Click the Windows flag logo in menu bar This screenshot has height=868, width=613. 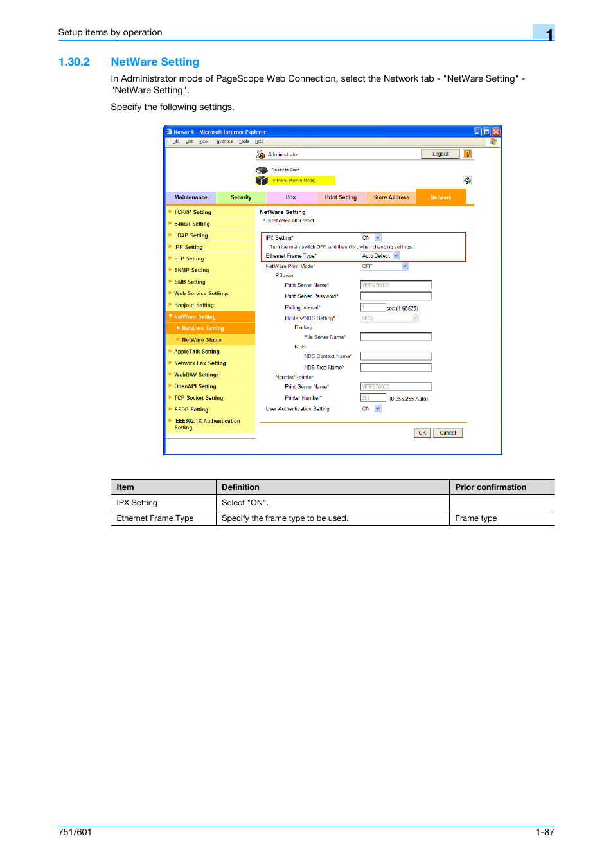pos(493,141)
